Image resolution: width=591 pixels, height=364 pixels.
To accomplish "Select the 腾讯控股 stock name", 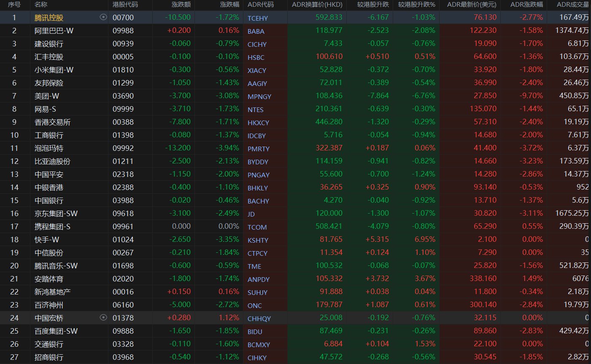I will coord(49,18).
